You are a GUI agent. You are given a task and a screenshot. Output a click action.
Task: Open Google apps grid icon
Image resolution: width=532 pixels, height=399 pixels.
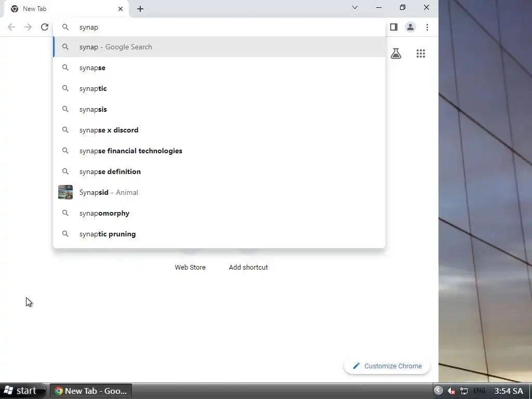(x=421, y=54)
